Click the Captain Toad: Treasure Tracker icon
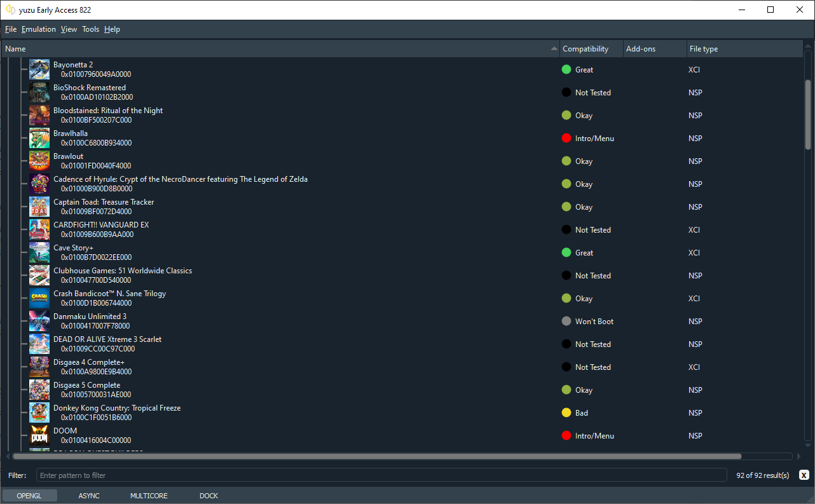The image size is (815, 504). point(39,207)
